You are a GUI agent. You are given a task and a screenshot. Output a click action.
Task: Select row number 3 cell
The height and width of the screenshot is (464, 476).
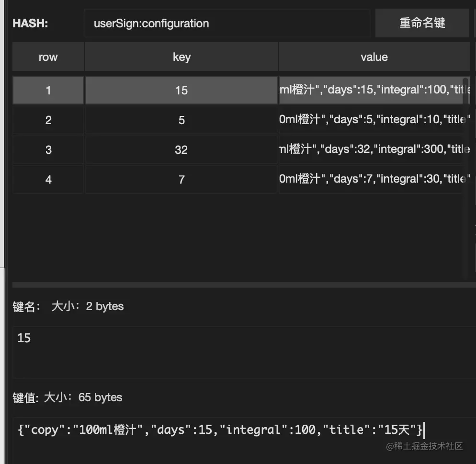point(48,150)
